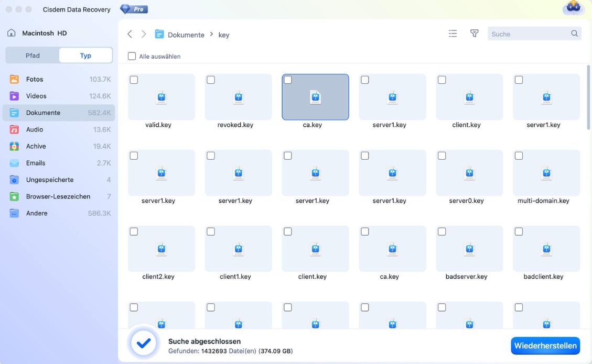The height and width of the screenshot is (364, 592).
Task: Check the revoked.key file checkbox
Action: click(x=211, y=80)
